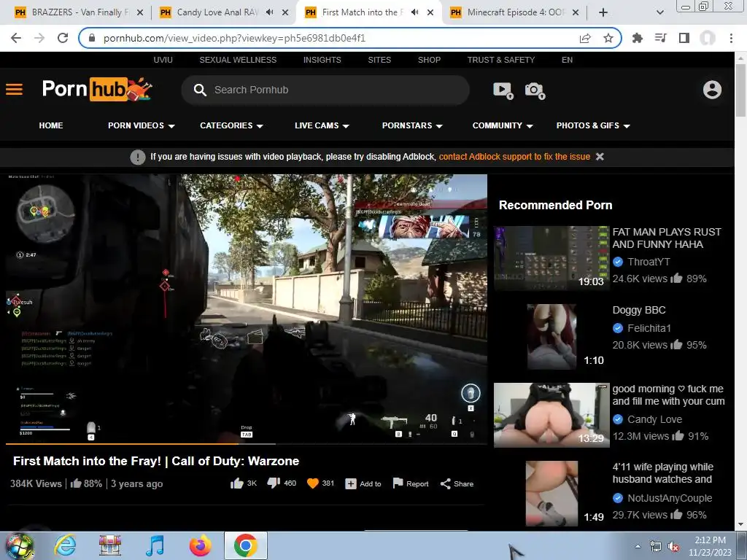
Task: Click the Windows Start orb
Action: point(20,546)
